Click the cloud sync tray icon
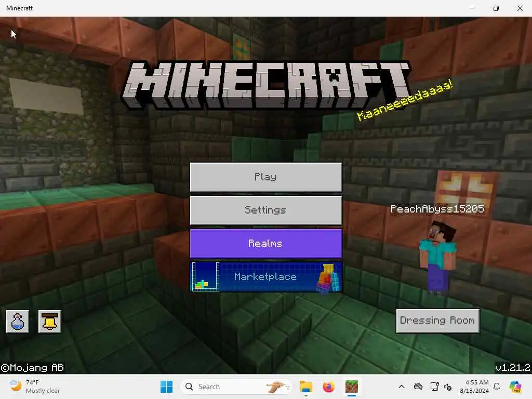This screenshot has width=532, height=399. (x=418, y=387)
